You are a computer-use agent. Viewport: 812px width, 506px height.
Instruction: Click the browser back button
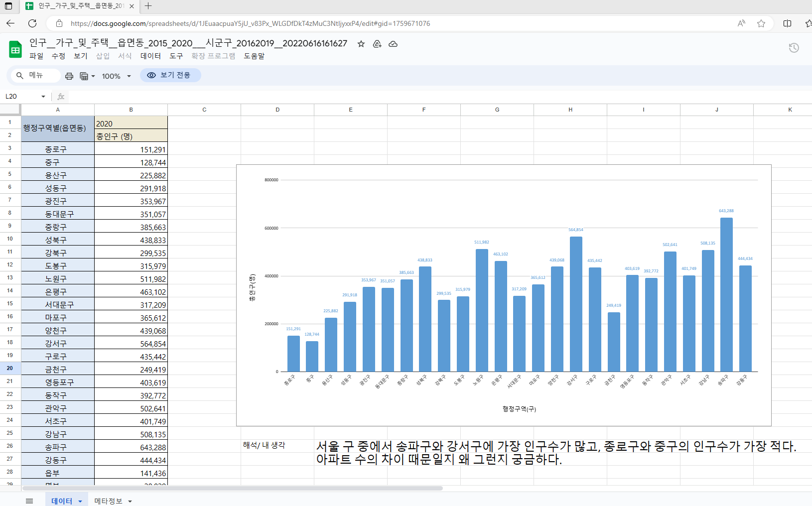10,23
